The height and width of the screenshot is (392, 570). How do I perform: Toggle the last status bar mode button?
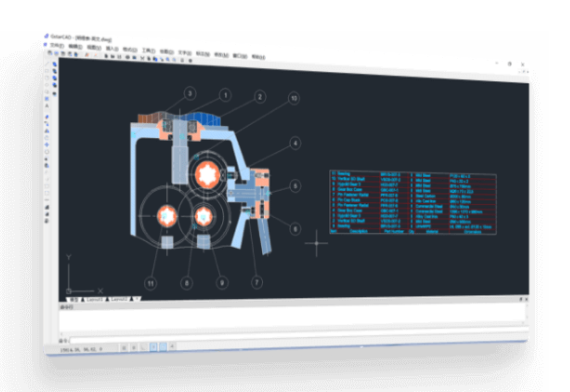click(x=172, y=346)
